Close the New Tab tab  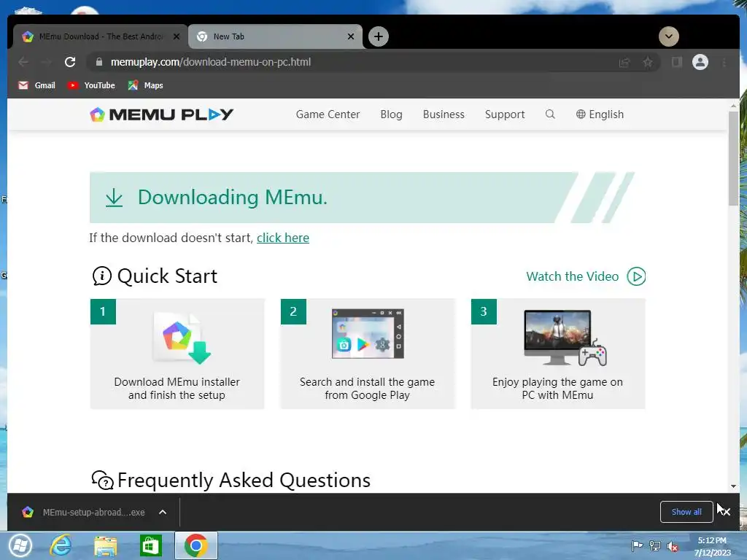(351, 36)
